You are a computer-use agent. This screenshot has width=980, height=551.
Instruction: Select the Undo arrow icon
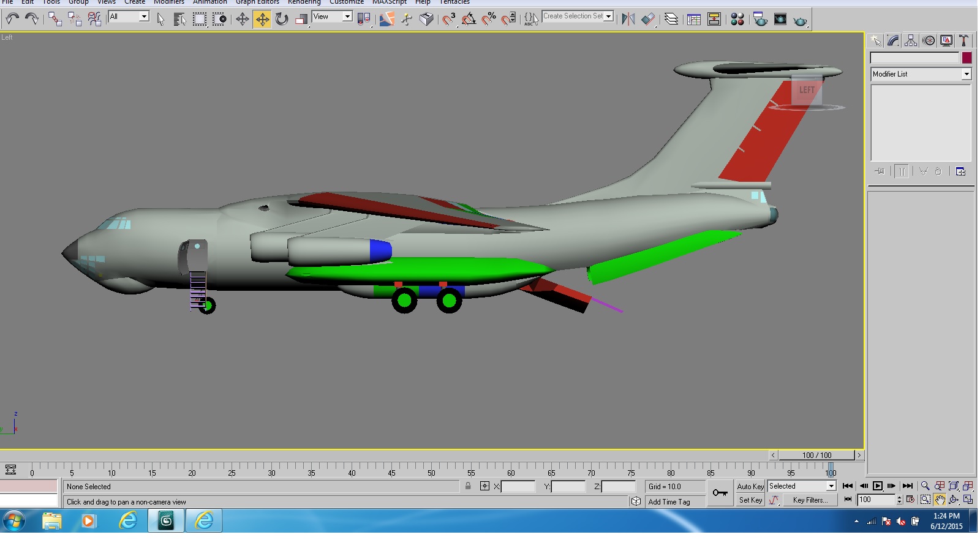(12, 19)
